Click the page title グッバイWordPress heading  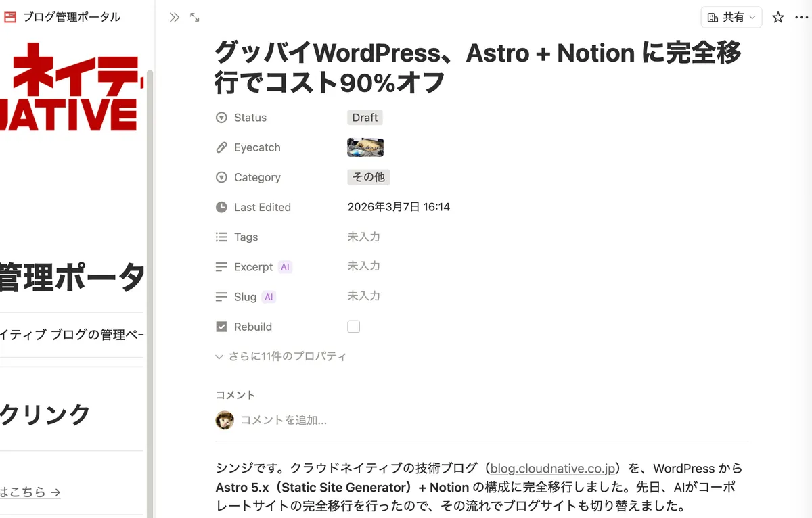pos(478,67)
